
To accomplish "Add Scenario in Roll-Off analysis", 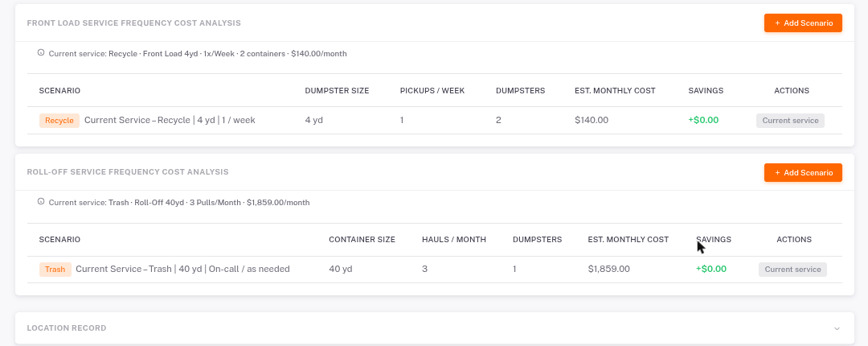I will click(x=803, y=172).
